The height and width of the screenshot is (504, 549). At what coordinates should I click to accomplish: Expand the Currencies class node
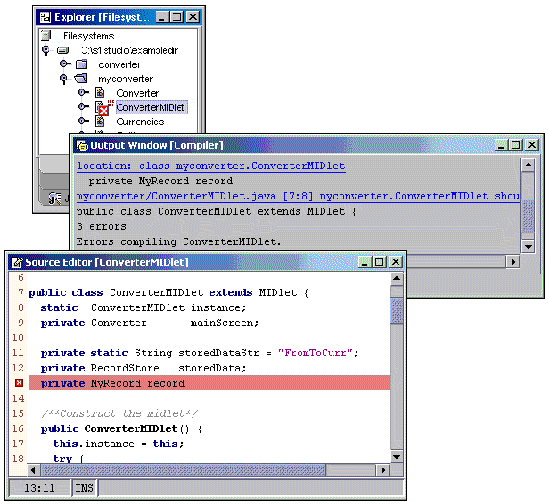(x=83, y=121)
